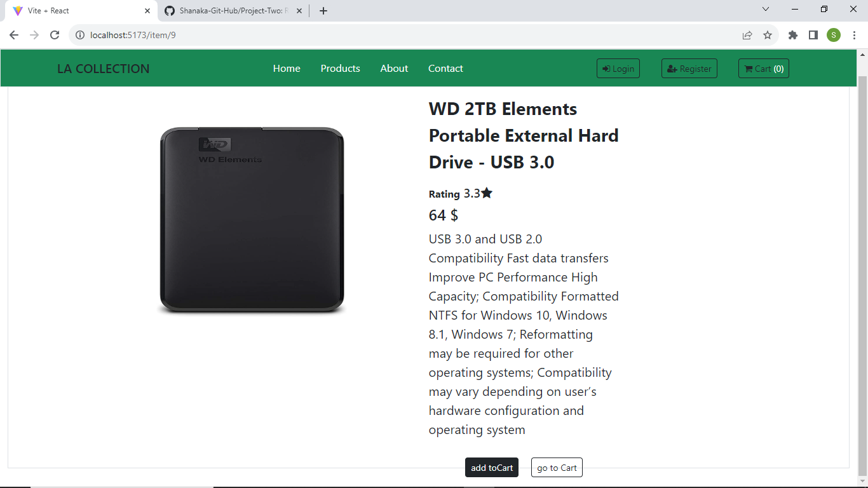Go to the About page link
Screen dimensions: 868x488
(x=394, y=69)
